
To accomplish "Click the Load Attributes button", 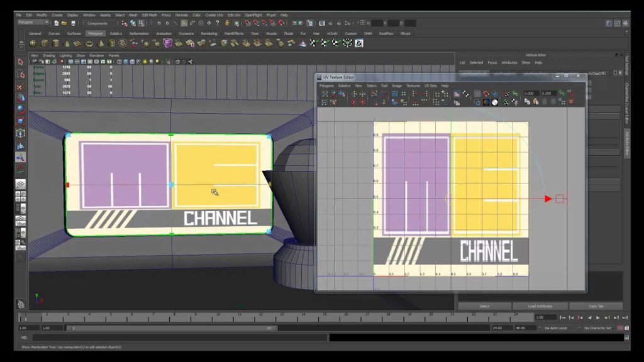I will point(540,306).
